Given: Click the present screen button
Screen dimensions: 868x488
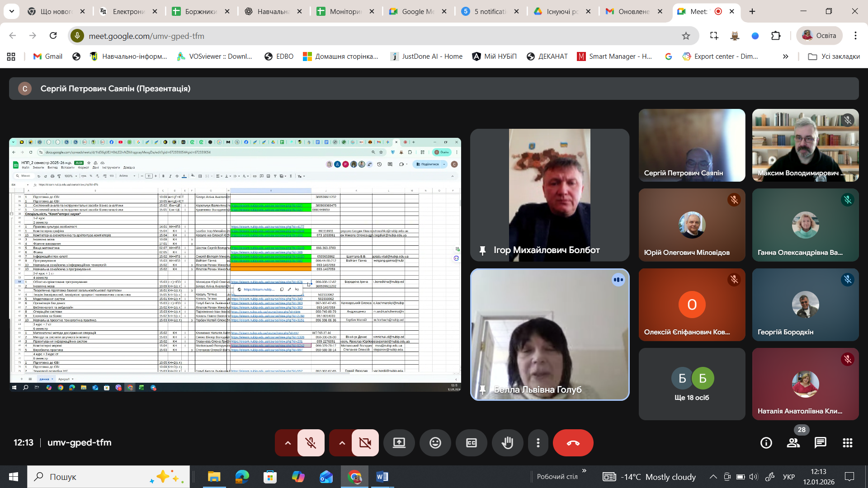Looking at the screenshot, I should (x=399, y=443).
